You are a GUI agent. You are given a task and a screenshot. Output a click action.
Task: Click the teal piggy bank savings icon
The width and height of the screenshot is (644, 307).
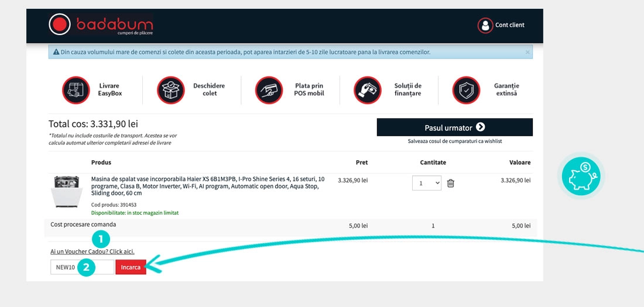[580, 175]
